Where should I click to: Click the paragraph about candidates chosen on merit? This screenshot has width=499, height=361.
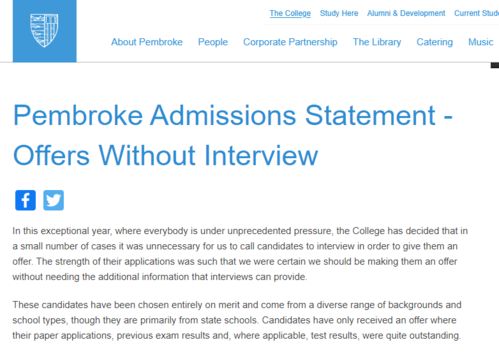click(x=237, y=320)
